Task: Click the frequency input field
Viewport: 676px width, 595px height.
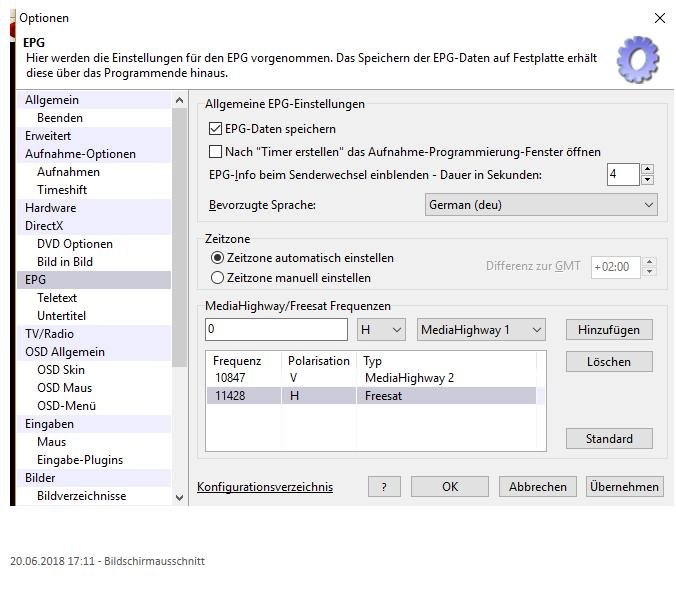Action: pos(276,330)
